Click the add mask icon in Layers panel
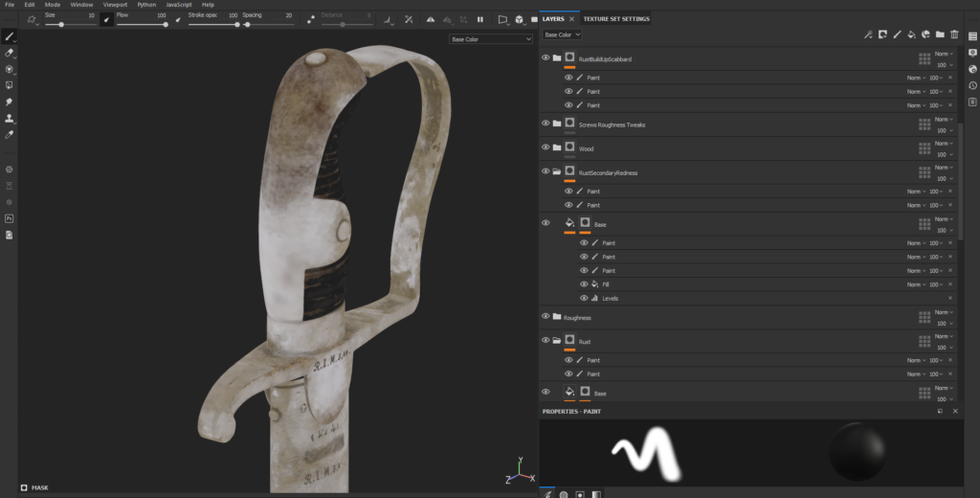980x498 pixels. click(882, 34)
